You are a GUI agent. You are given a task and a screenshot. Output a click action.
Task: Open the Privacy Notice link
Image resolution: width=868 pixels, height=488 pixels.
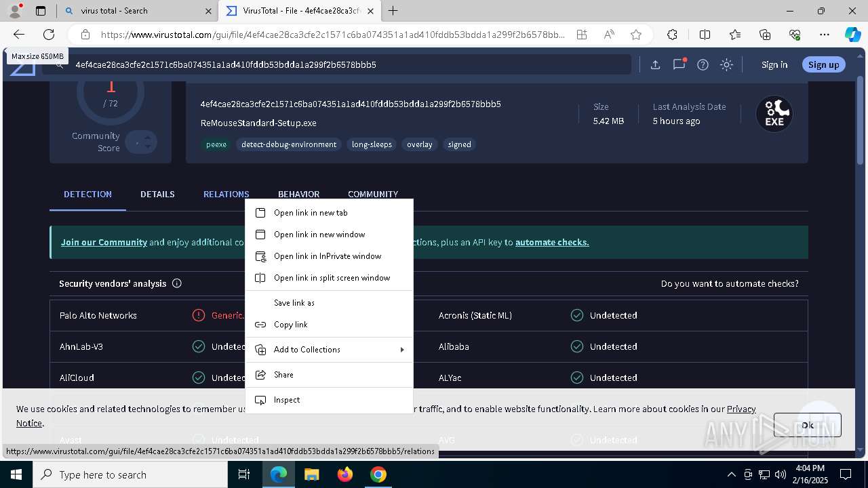point(741,409)
